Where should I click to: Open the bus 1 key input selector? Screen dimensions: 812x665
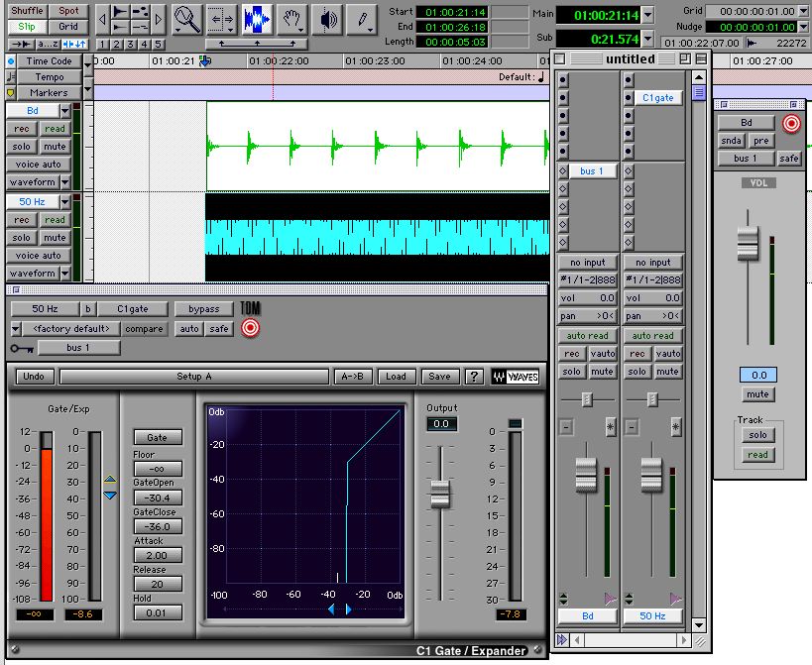point(78,348)
